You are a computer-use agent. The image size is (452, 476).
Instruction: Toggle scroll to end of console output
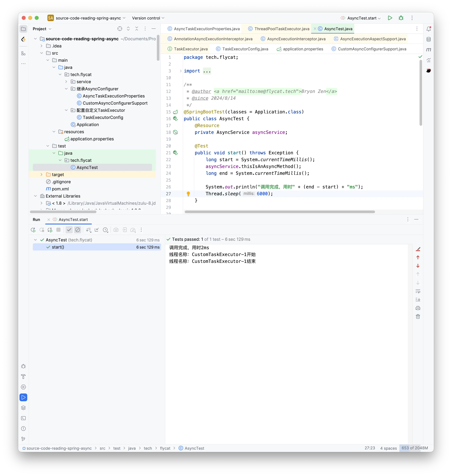418,299
